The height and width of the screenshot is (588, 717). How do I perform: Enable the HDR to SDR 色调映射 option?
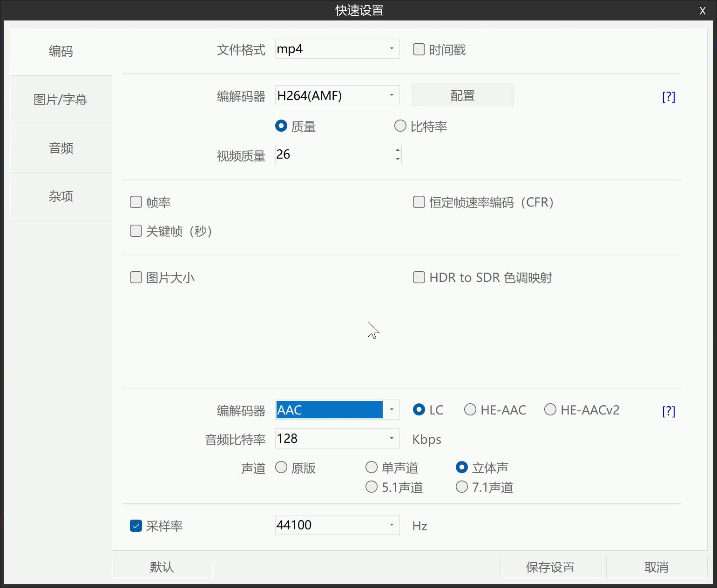pos(419,277)
